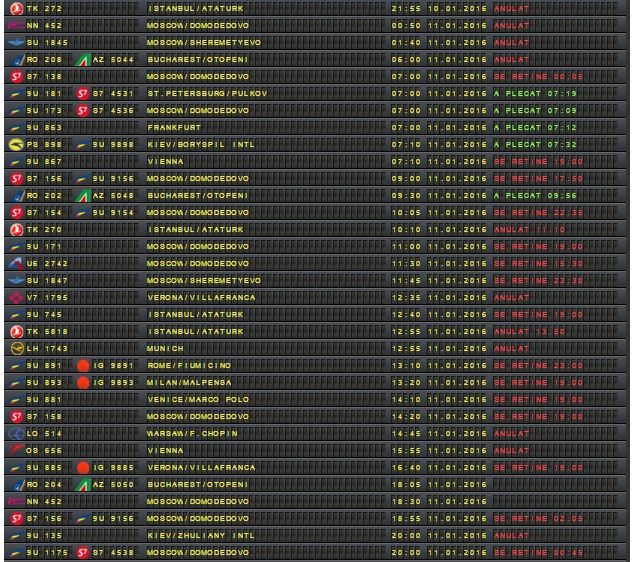The image size is (633, 562).
Task: Click the A PLECAT 09:56 status
Action: click(x=535, y=196)
